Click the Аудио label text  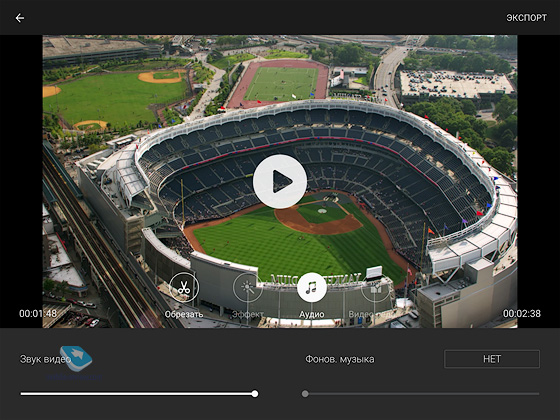click(311, 314)
